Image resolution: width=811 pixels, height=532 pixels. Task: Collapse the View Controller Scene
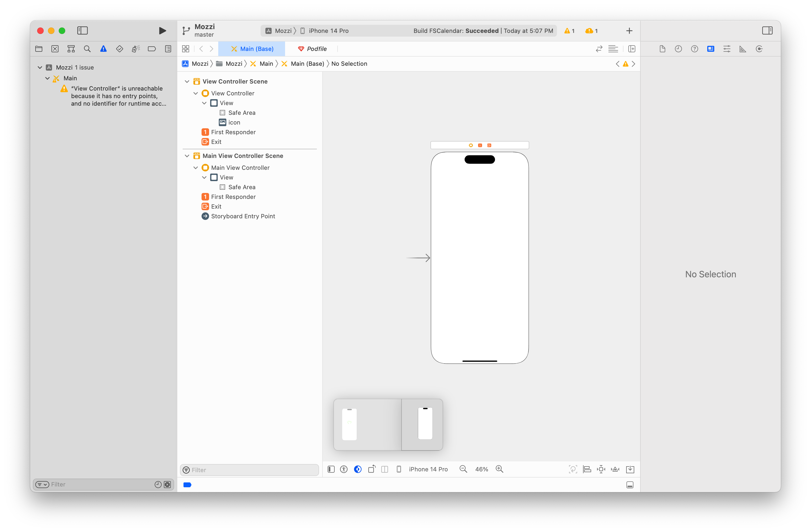(x=187, y=81)
